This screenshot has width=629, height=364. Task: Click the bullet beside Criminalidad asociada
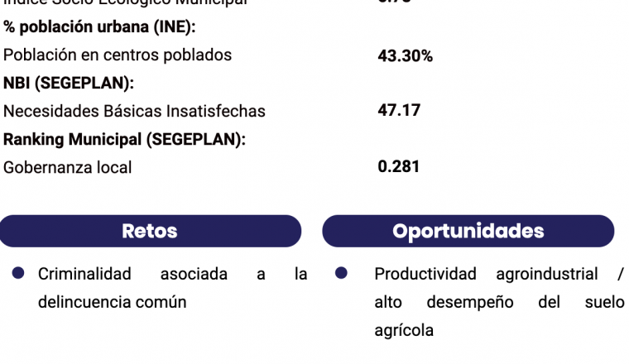(x=18, y=273)
